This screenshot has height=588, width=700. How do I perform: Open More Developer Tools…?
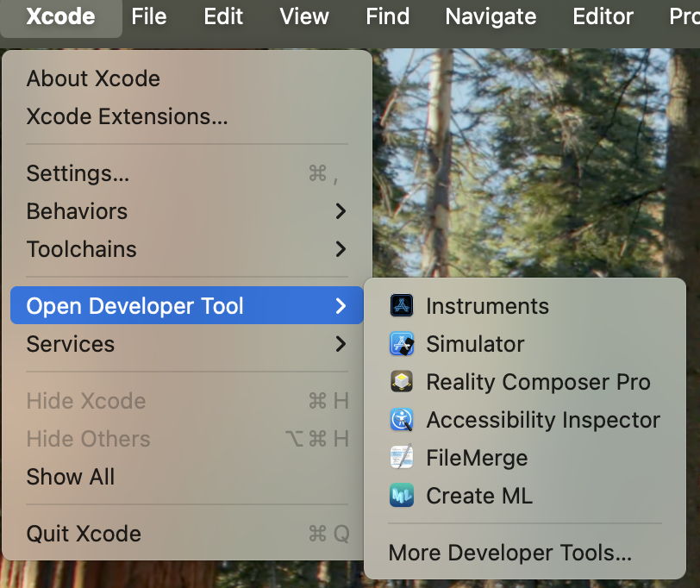(x=525, y=553)
